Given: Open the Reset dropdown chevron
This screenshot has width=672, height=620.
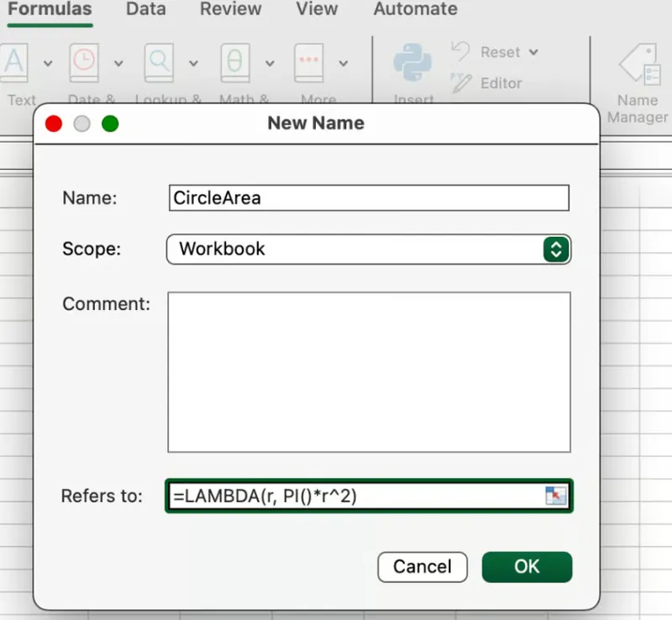Looking at the screenshot, I should click(534, 51).
